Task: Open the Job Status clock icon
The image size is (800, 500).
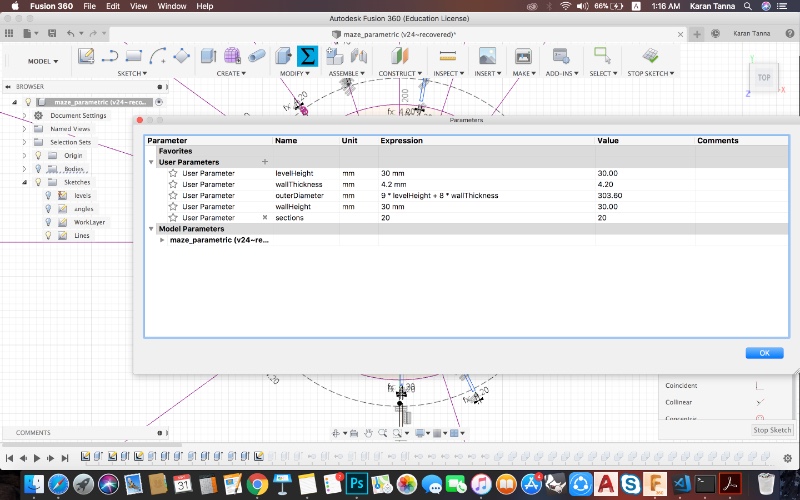Action: click(x=715, y=34)
